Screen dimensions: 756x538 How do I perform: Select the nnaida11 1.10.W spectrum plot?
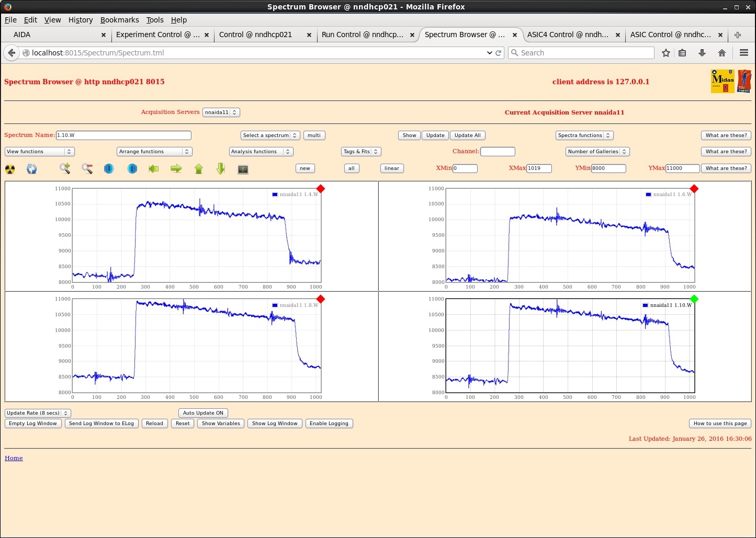click(x=571, y=346)
